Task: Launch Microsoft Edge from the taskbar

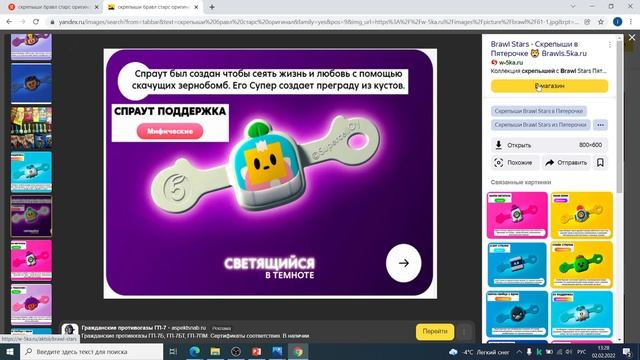Action: [x=195, y=351]
